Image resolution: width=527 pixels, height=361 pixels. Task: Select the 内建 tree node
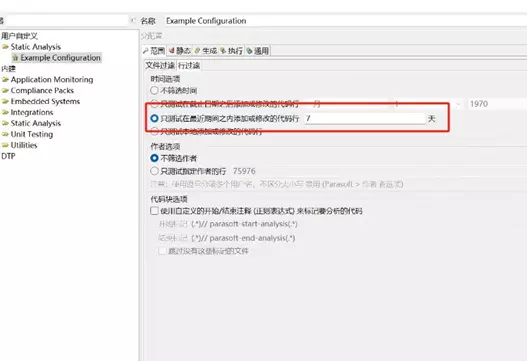pos(8,69)
